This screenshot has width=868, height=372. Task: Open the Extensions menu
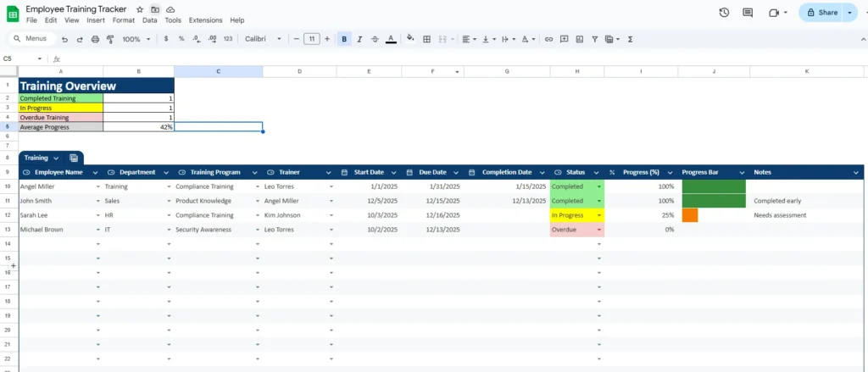click(x=205, y=20)
